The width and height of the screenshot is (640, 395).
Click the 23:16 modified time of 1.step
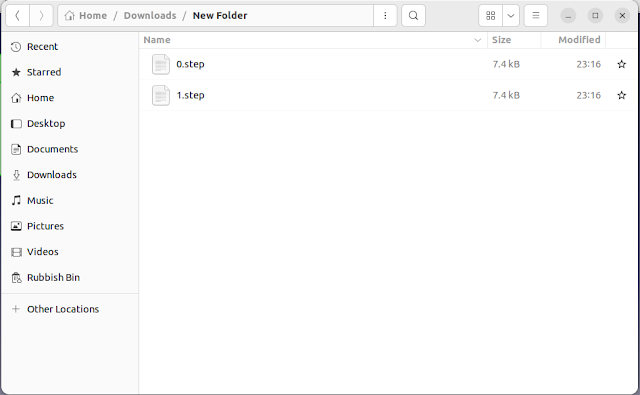(x=589, y=95)
